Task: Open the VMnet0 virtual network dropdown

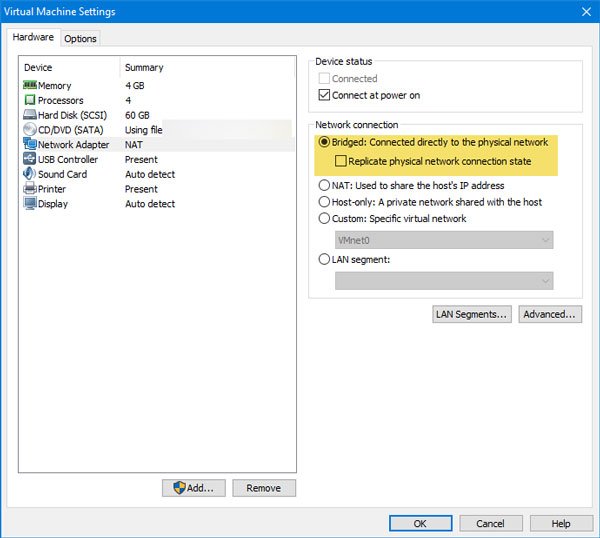Action: click(444, 240)
